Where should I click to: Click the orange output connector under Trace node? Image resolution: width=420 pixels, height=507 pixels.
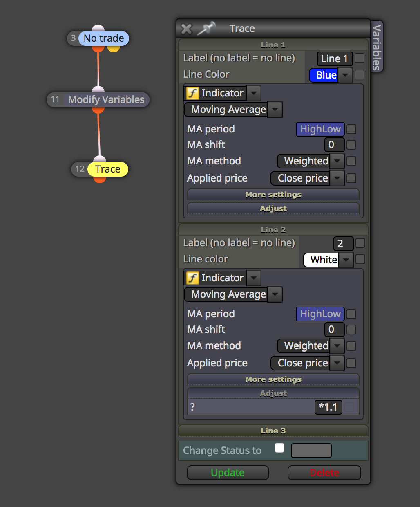[100, 179]
